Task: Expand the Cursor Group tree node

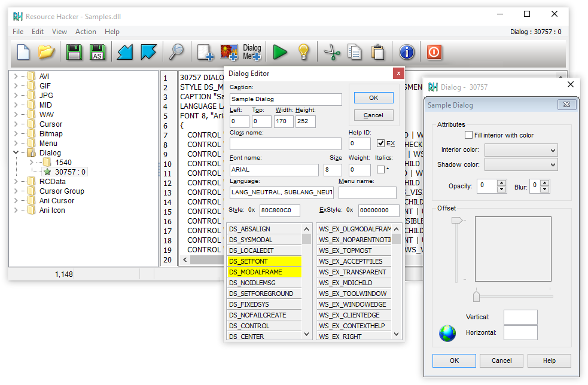Action: (16, 191)
